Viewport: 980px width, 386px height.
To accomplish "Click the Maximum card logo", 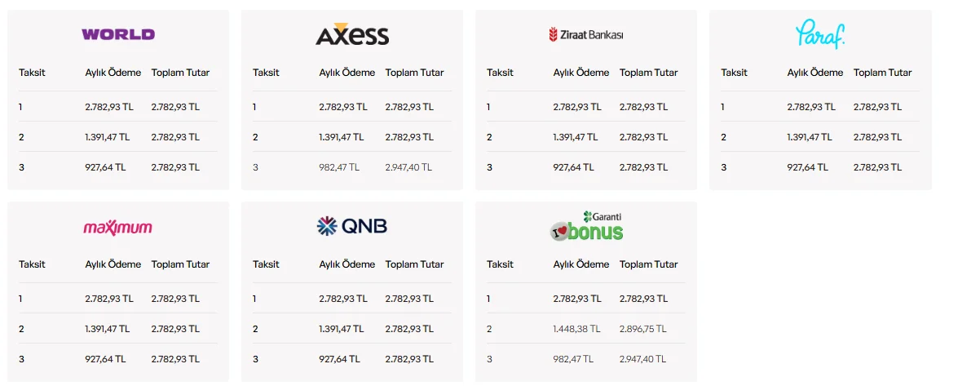I will (x=118, y=227).
